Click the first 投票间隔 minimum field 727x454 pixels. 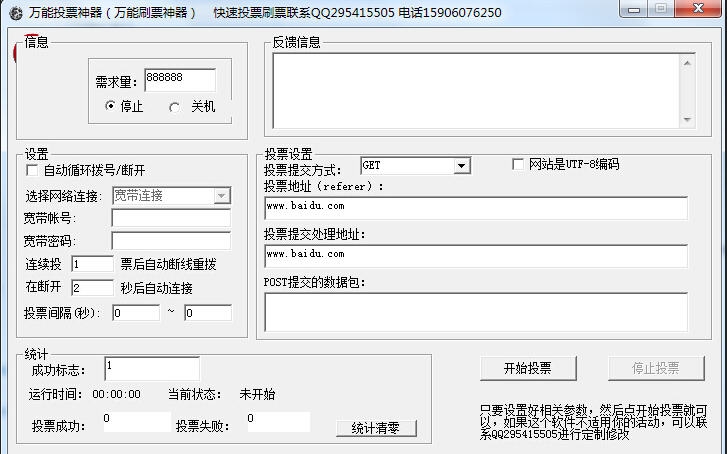pyautogui.click(x=136, y=313)
